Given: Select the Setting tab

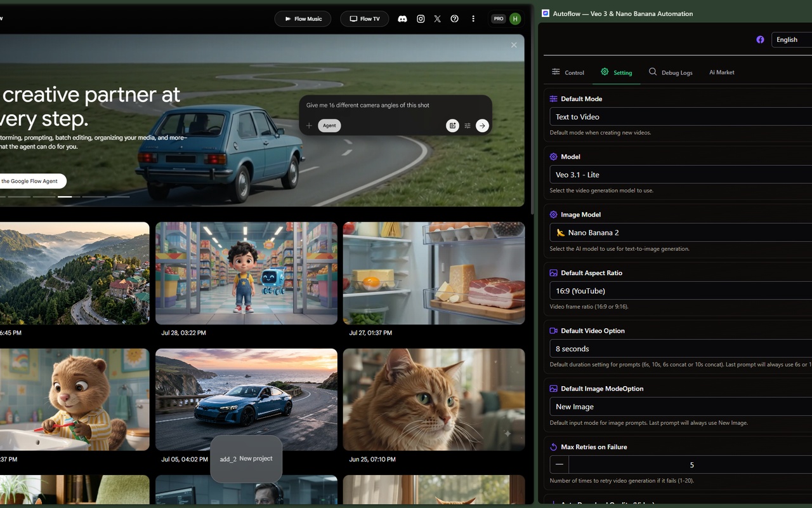Looking at the screenshot, I should (617, 72).
